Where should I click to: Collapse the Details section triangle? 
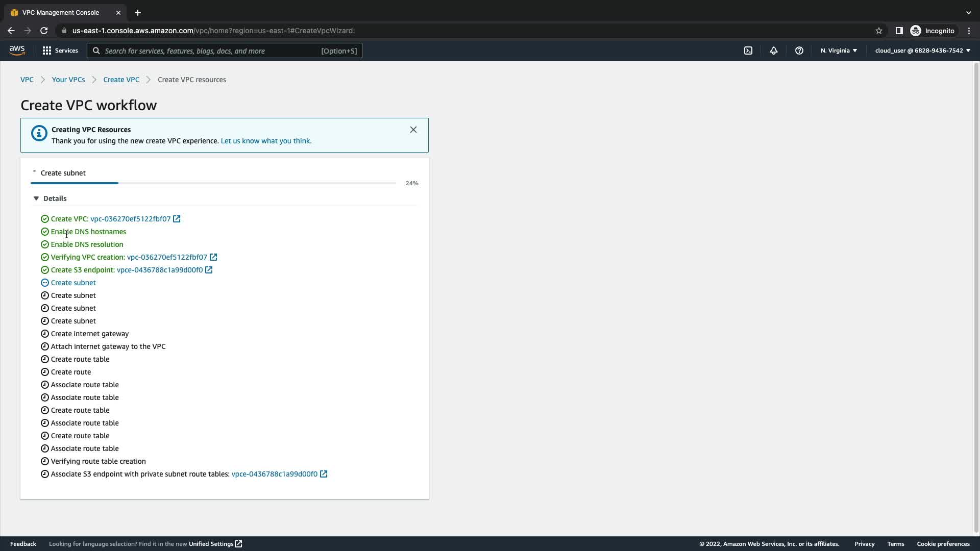tap(36, 198)
